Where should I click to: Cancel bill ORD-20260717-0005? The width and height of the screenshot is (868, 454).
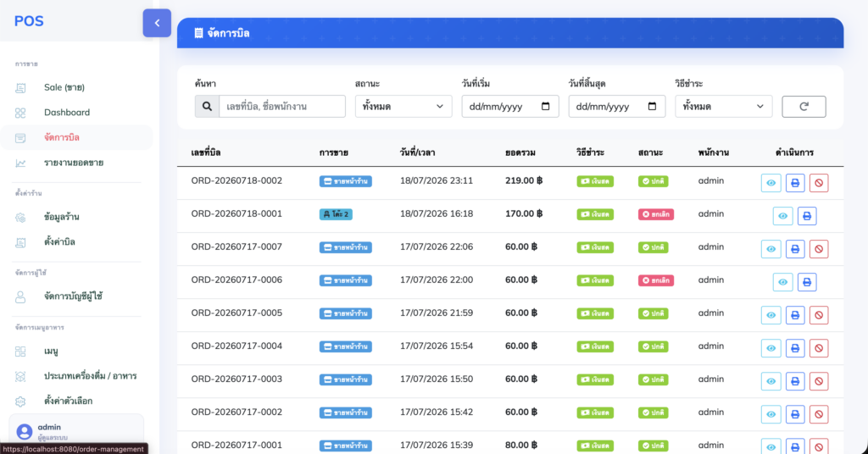tap(819, 315)
